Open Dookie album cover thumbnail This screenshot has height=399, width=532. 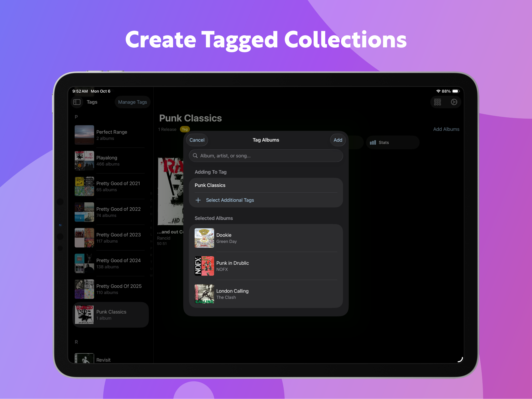tap(204, 238)
